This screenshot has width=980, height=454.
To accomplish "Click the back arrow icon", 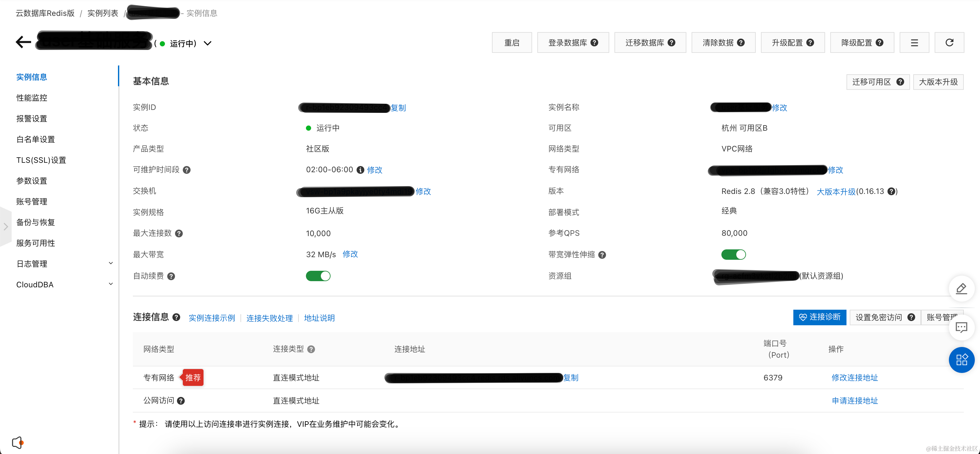I will coord(23,42).
